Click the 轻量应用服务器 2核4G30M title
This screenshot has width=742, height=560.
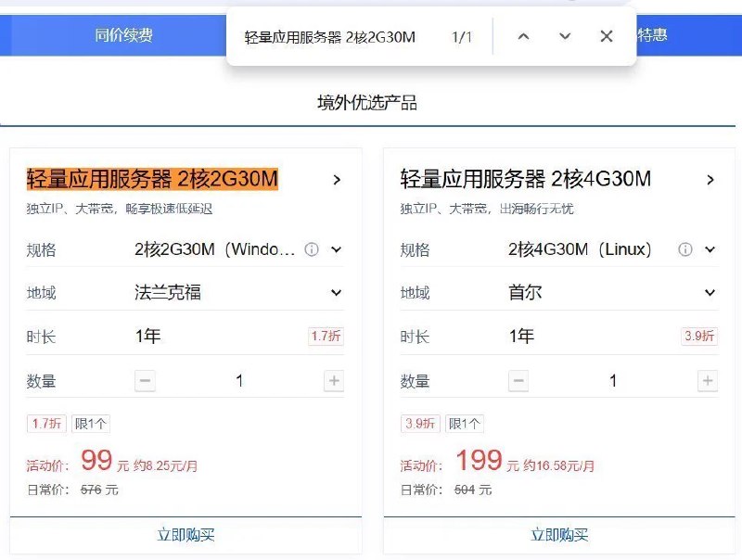[525, 179]
